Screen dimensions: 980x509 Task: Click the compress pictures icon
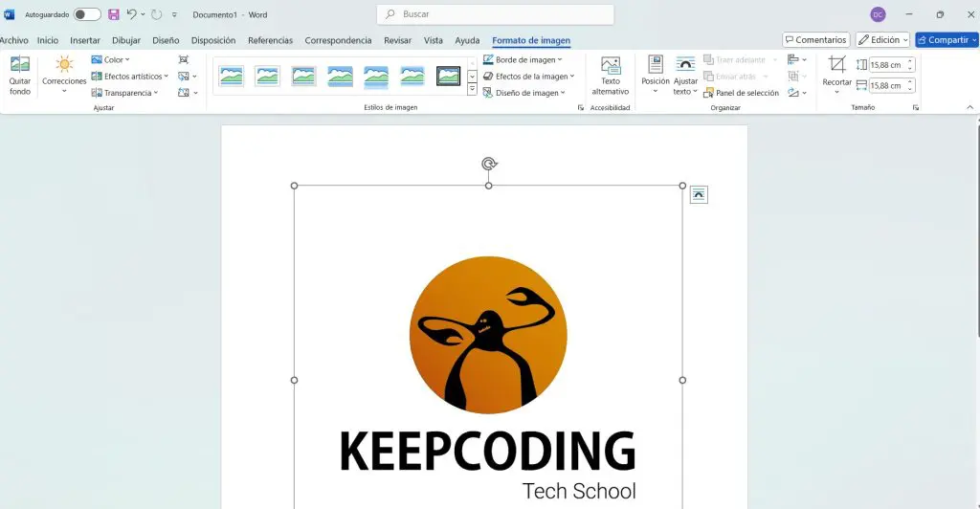tap(184, 59)
